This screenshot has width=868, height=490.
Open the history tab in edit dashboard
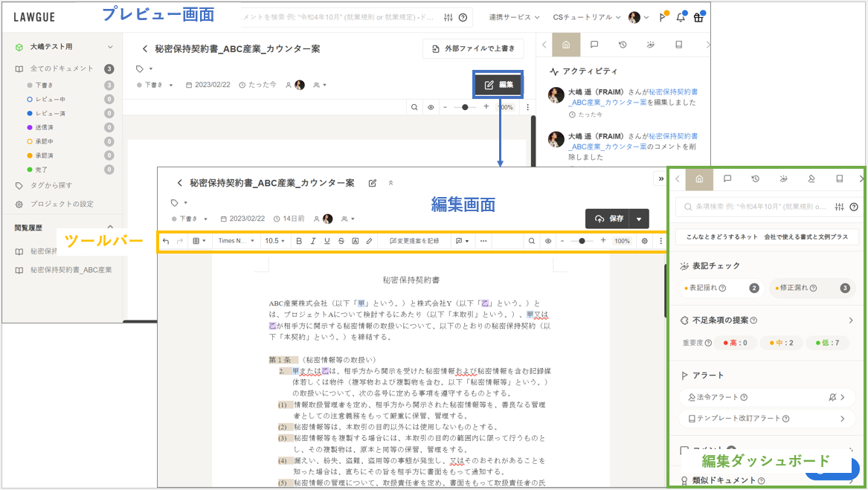755,178
